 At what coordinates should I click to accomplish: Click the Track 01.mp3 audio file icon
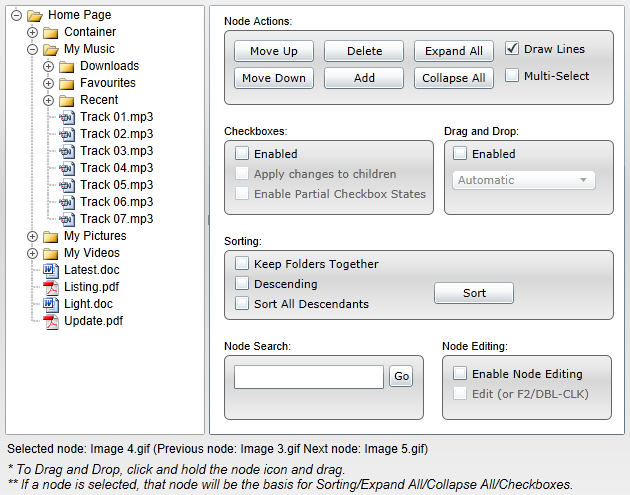click(x=67, y=117)
